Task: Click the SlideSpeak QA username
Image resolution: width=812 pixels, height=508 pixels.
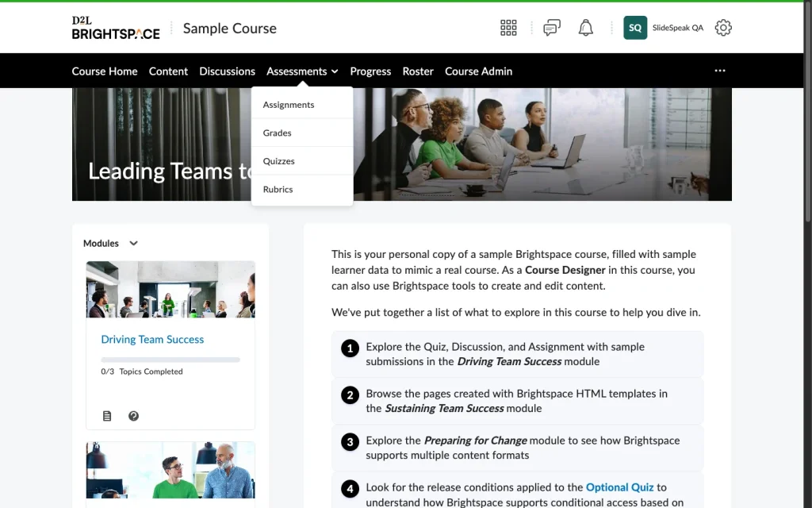Action: 677,28
